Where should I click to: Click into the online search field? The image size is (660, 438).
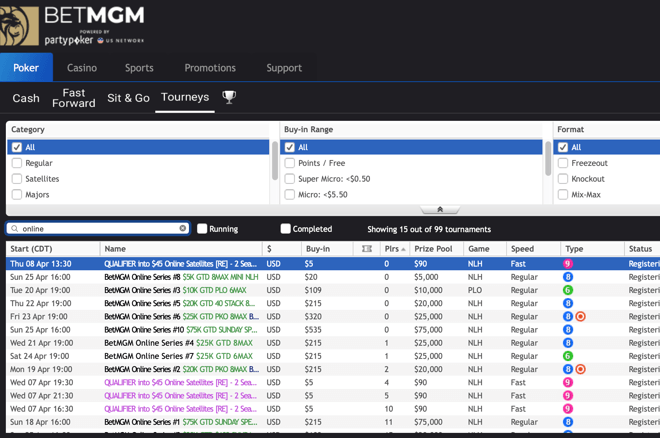pyautogui.click(x=98, y=228)
